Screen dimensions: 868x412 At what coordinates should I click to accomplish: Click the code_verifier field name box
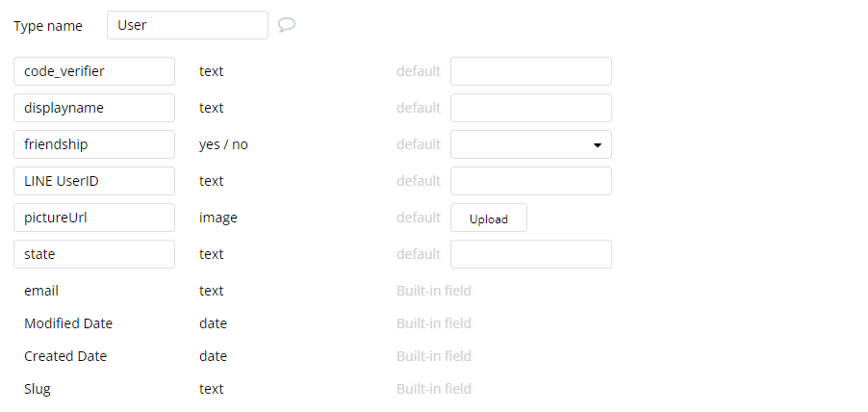click(94, 71)
